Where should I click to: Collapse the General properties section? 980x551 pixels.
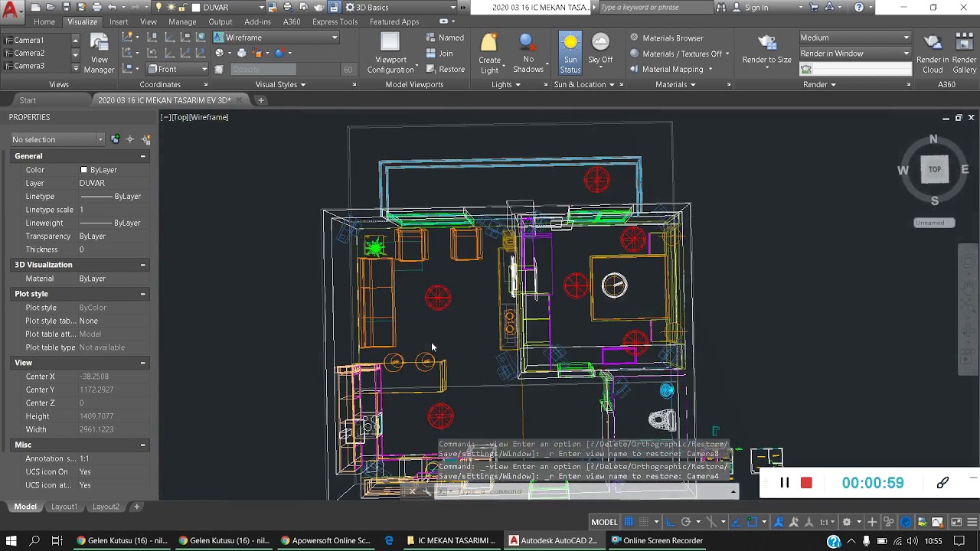[142, 156]
